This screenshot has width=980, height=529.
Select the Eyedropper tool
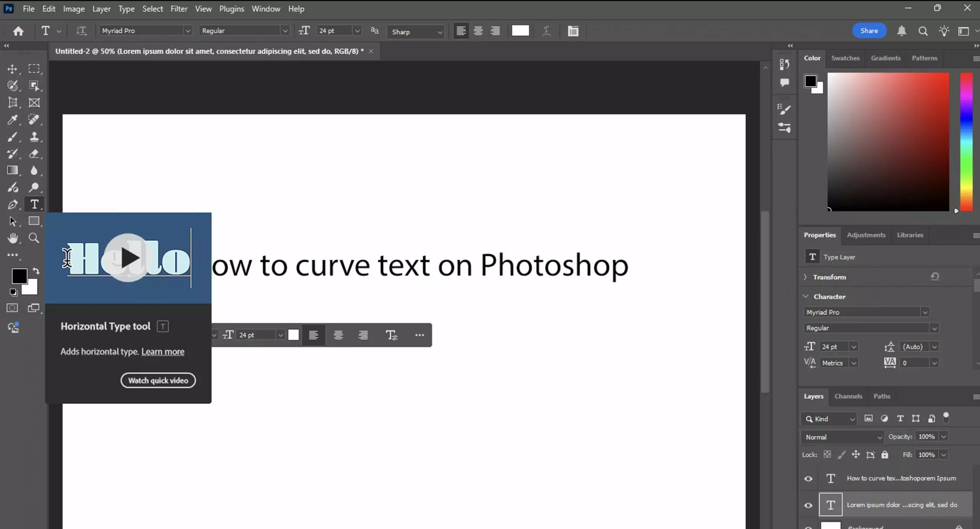(13, 120)
